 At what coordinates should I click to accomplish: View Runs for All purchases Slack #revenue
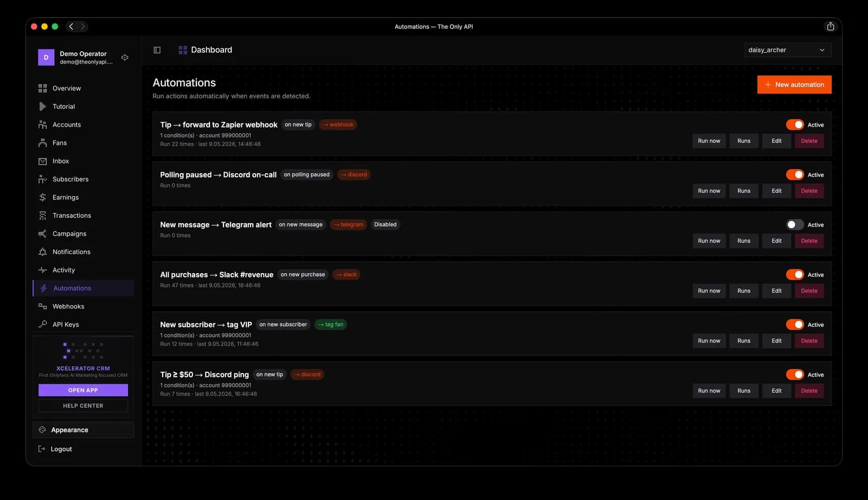744,291
